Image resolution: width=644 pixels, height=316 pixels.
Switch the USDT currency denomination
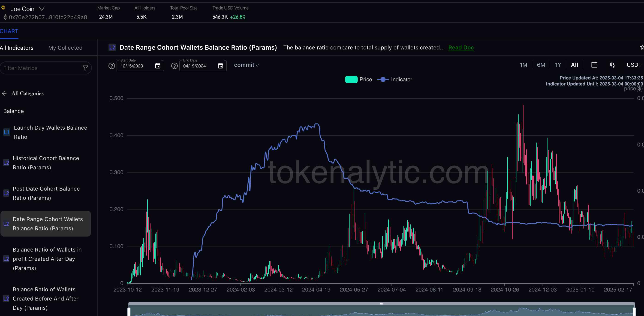(634, 65)
